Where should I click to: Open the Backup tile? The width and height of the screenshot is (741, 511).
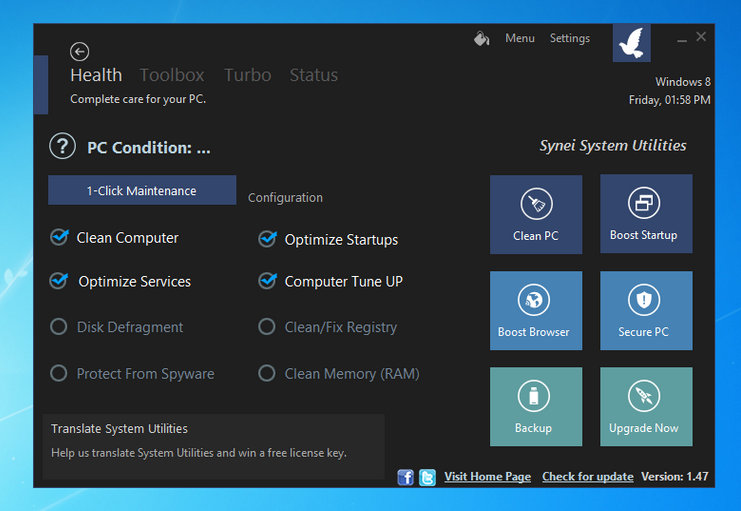[536, 407]
